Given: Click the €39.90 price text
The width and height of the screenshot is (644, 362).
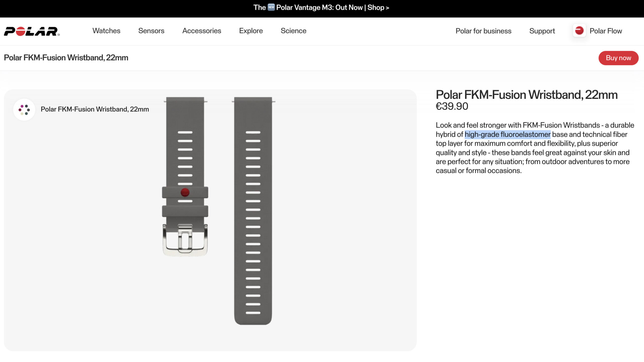Looking at the screenshot, I should point(452,106).
